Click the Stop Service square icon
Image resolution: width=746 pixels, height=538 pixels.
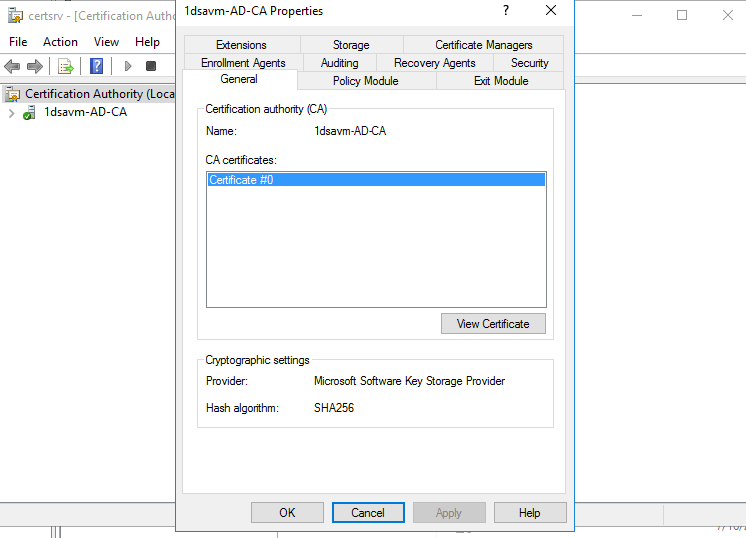coord(151,66)
